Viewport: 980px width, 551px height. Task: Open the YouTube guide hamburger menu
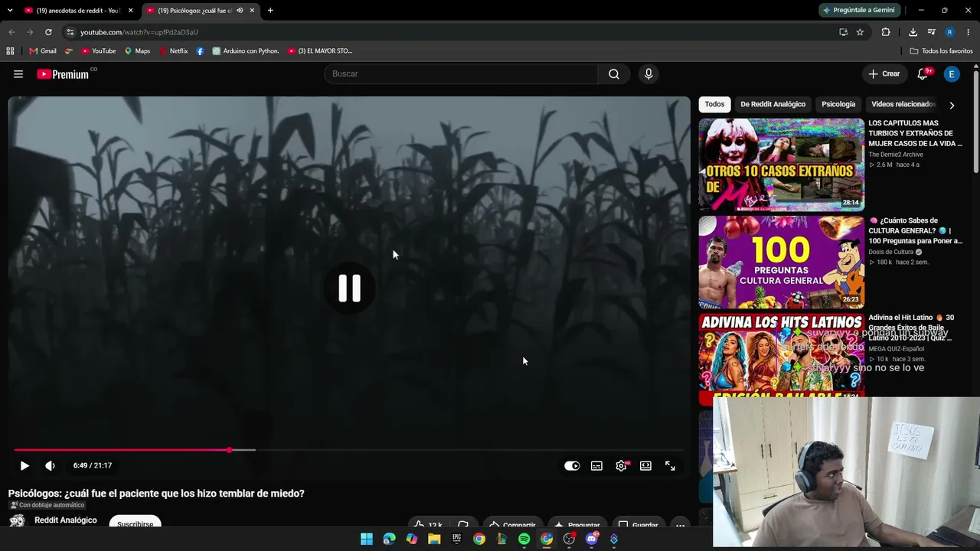18,74
